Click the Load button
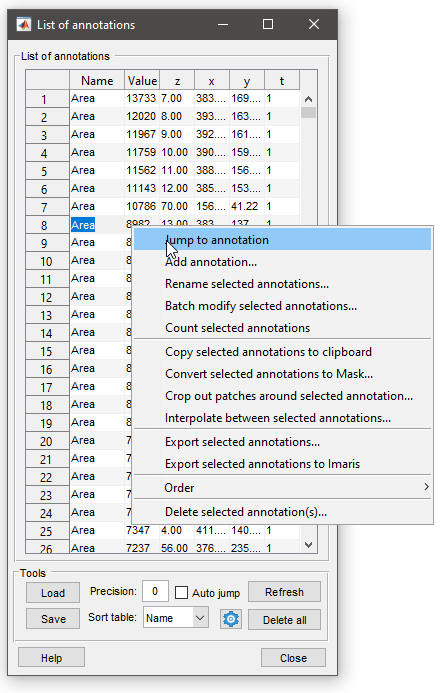This screenshot has height=693, width=442. [x=53, y=593]
